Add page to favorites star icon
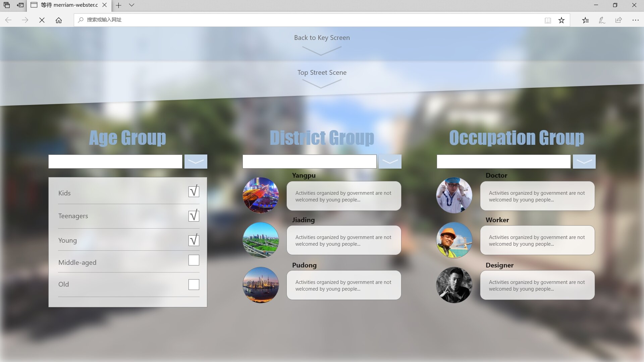The width and height of the screenshot is (644, 362). (561, 20)
